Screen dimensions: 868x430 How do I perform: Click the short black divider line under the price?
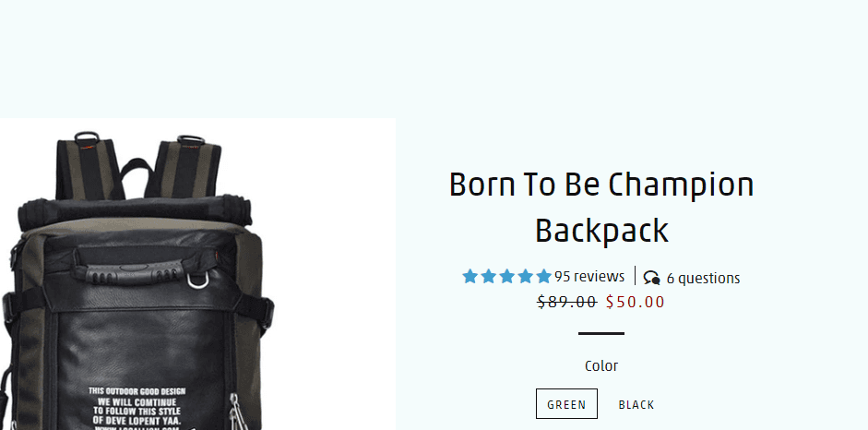coord(601,334)
